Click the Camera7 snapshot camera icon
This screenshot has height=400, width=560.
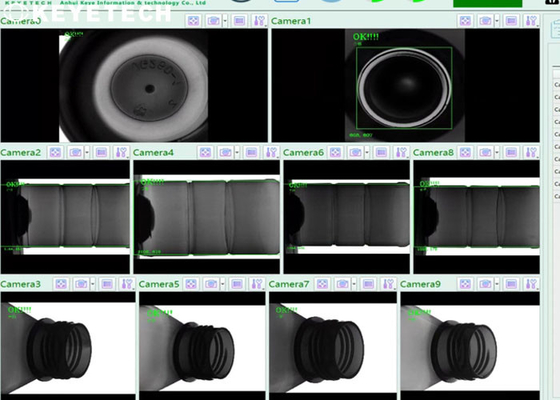point(342,284)
